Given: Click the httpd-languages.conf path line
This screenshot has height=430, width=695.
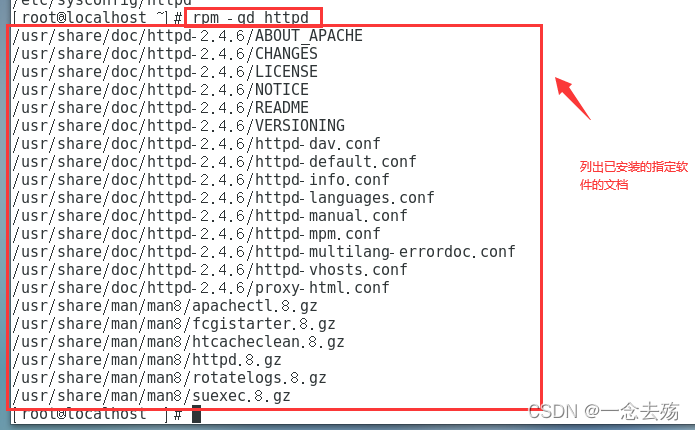Looking at the screenshot, I should (x=223, y=198).
